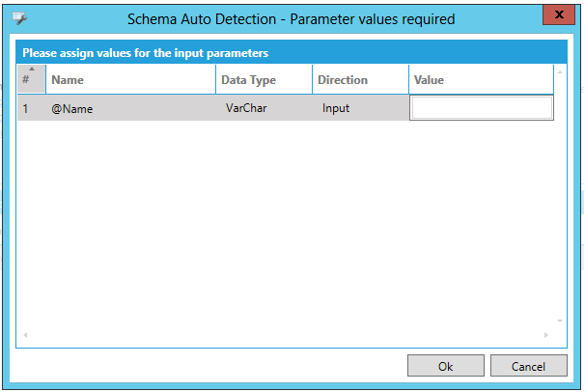Focus the Value input box for @Name
Screen dimensions: 585x392
482,108
